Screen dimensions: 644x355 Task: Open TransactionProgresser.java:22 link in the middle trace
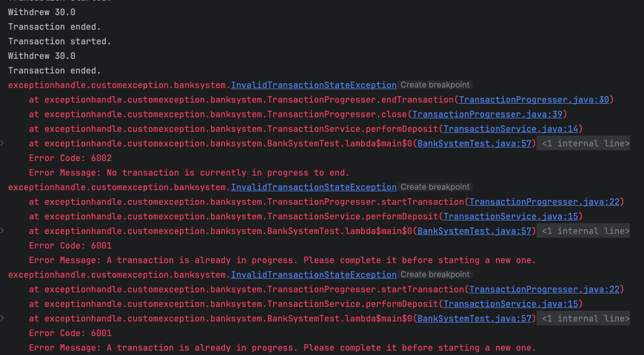544,202
